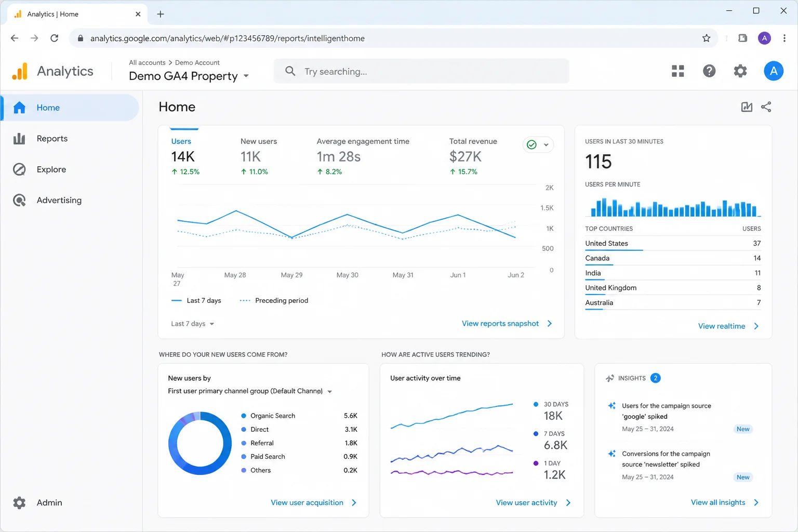Click the site info lock icon
Image resolution: width=798 pixels, height=532 pixels.
coord(81,38)
